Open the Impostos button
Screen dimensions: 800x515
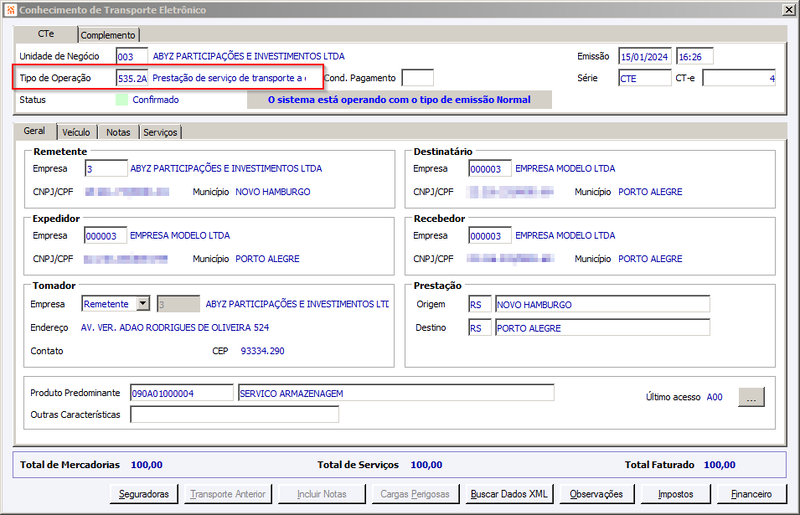(x=676, y=494)
